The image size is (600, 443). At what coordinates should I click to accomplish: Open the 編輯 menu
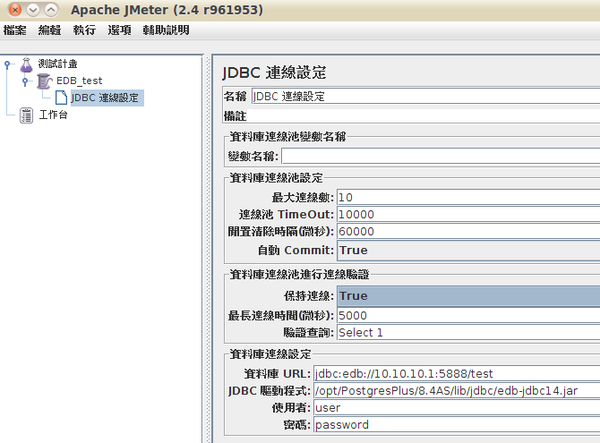coord(50,30)
